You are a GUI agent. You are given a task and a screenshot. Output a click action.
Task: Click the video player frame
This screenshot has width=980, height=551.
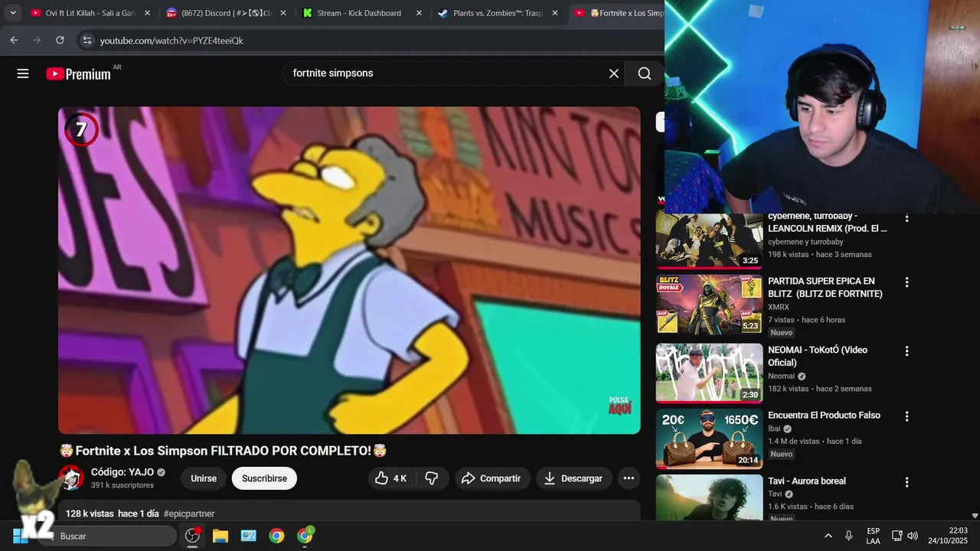pyautogui.click(x=349, y=270)
